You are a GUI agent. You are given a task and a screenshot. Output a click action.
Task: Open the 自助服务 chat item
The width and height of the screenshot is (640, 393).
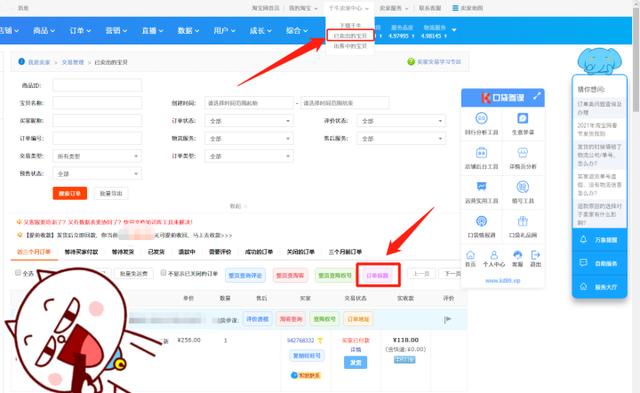click(x=599, y=263)
